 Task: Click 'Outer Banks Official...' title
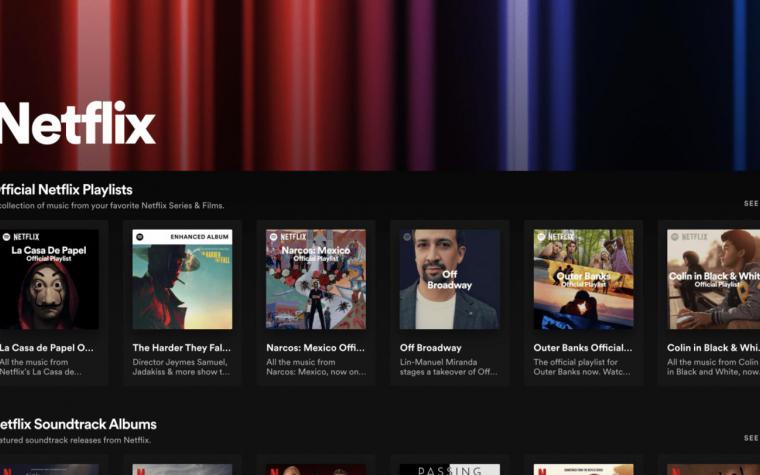coord(583,348)
